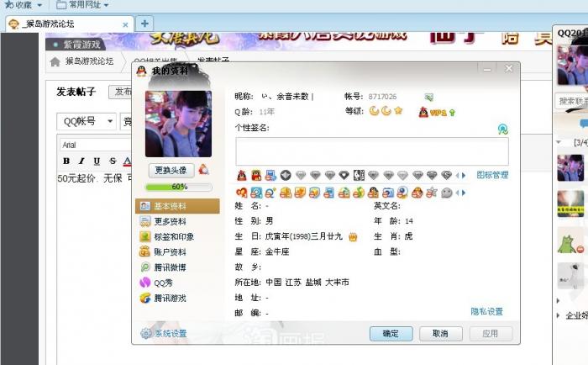Click the 昵称 nickname field
588x365 pixels.
click(287, 97)
